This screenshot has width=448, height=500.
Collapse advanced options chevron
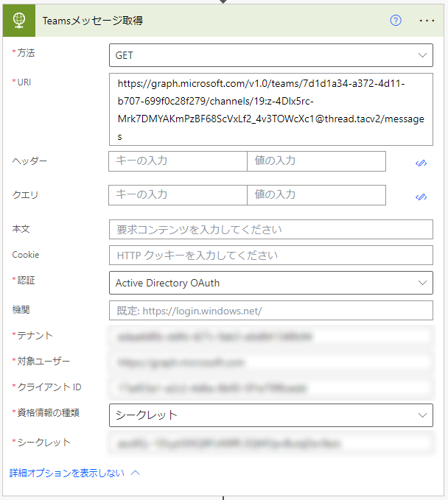tap(136, 473)
